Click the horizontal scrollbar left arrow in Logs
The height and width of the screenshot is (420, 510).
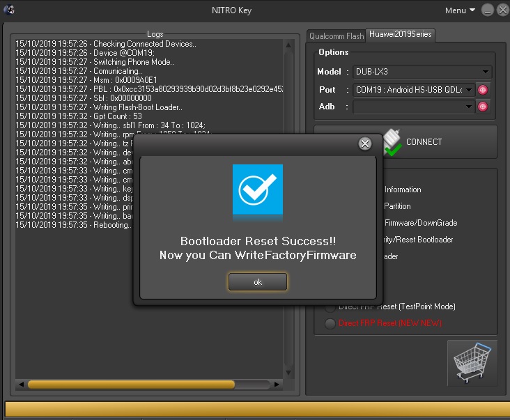21,384
